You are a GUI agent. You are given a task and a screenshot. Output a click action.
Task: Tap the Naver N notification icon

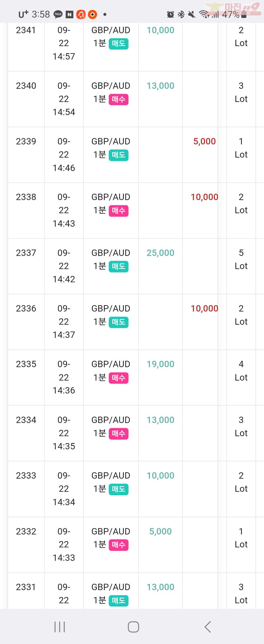pyautogui.click(x=69, y=15)
